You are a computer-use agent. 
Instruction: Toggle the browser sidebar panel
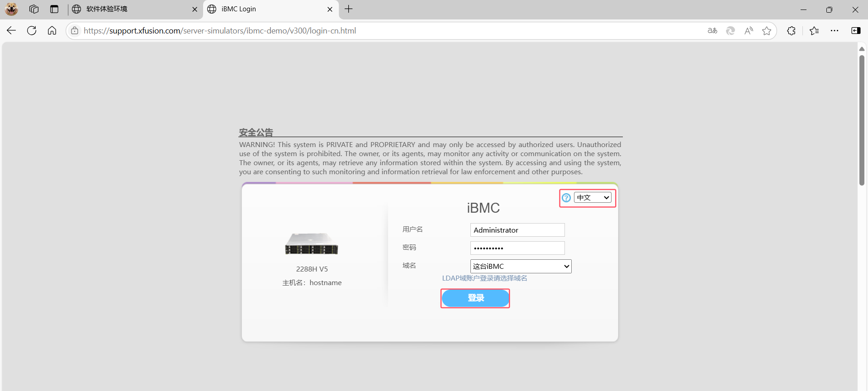pos(856,31)
